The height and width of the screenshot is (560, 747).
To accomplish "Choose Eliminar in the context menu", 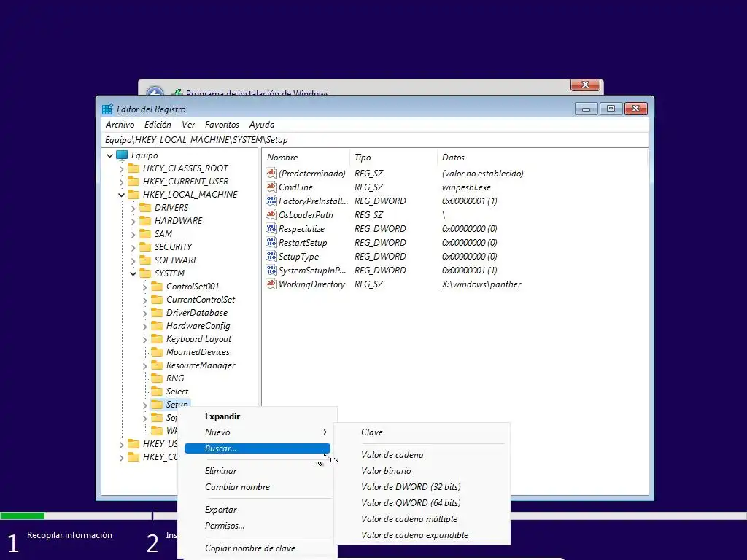I will (x=258, y=471).
